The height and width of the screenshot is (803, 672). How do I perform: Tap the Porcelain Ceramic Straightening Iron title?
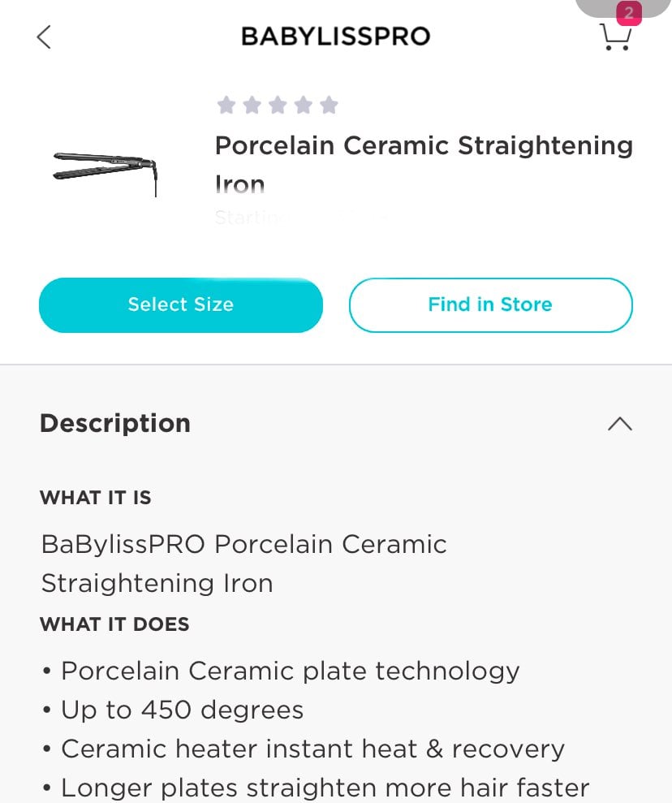[424, 164]
